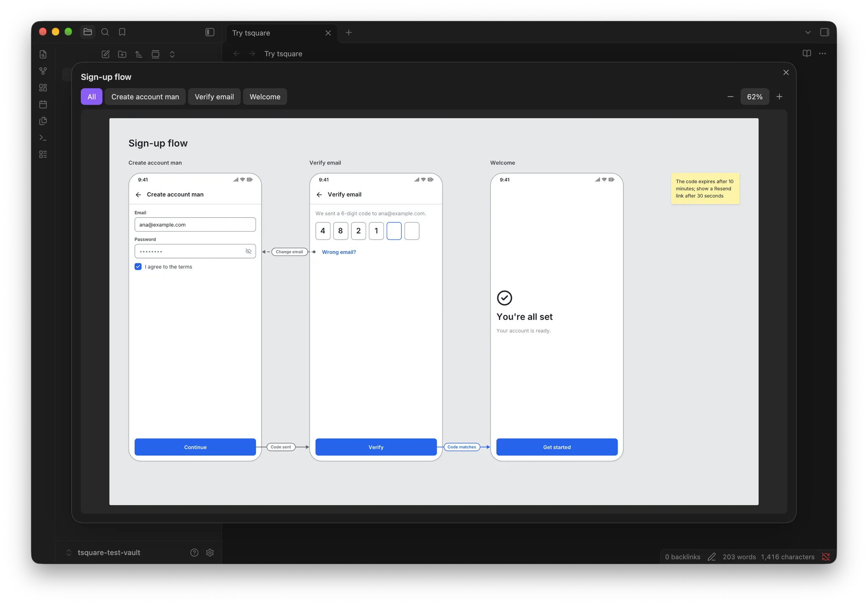Viewport: 868px width, 605px height.
Task: Create new note with pencil icon
Action: (106, 54)
